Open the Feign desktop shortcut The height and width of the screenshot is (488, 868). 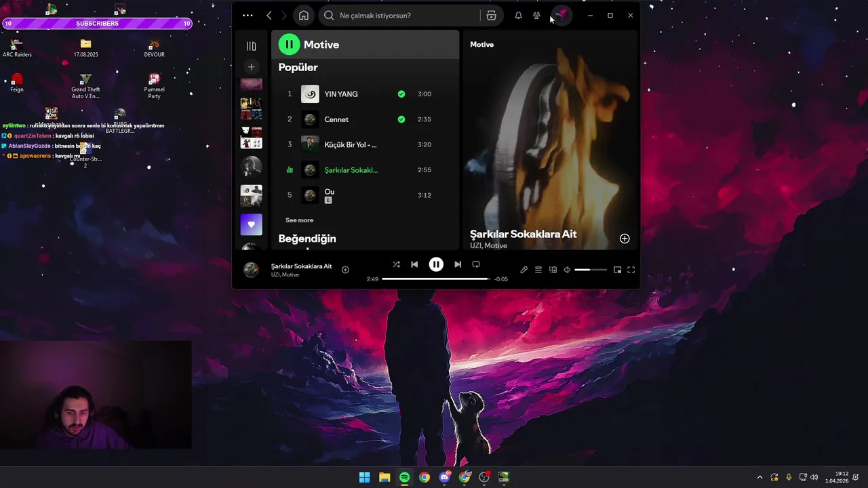point(17,83)
